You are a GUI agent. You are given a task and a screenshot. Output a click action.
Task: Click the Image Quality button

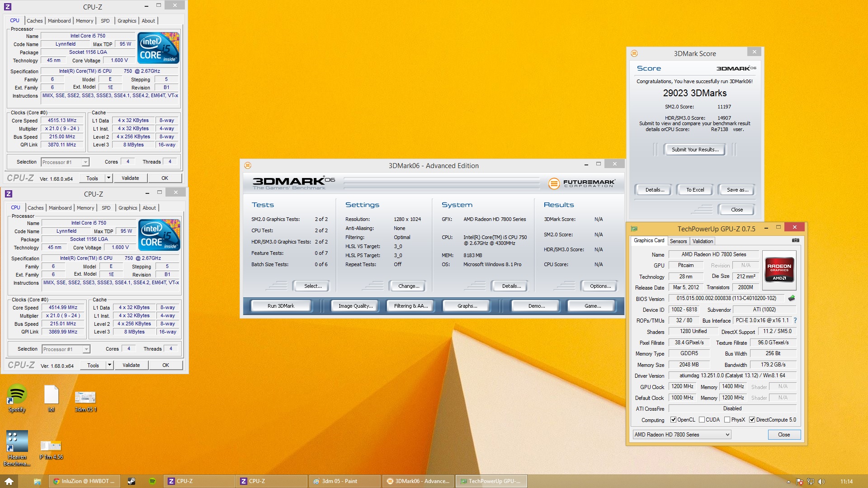[355, 306]
